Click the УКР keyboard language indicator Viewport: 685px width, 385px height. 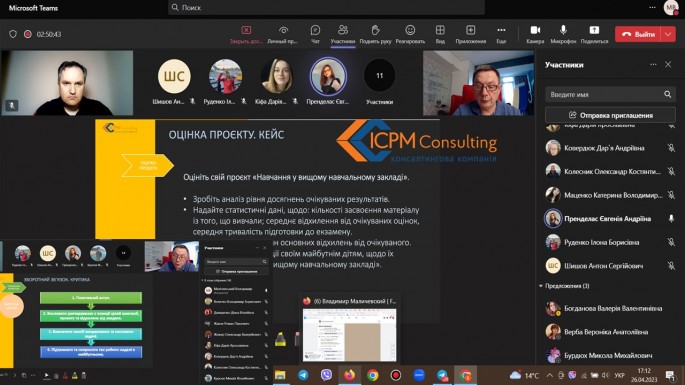point(619,375)
